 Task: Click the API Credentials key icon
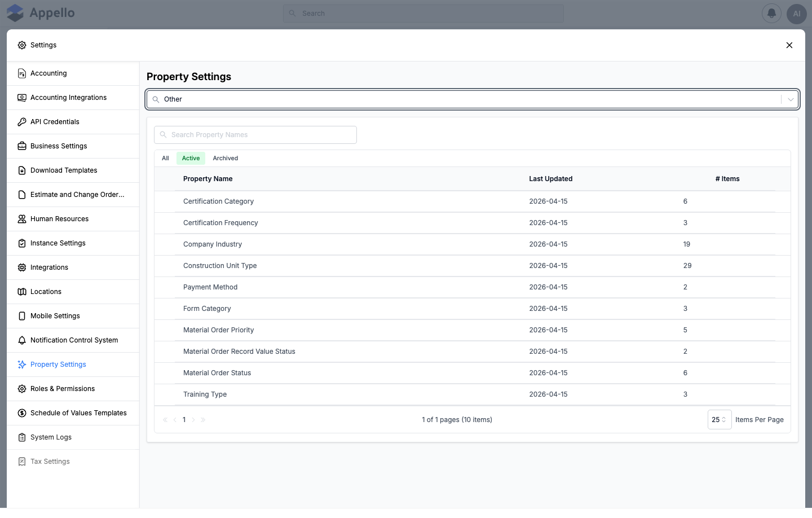pos(22,122)
